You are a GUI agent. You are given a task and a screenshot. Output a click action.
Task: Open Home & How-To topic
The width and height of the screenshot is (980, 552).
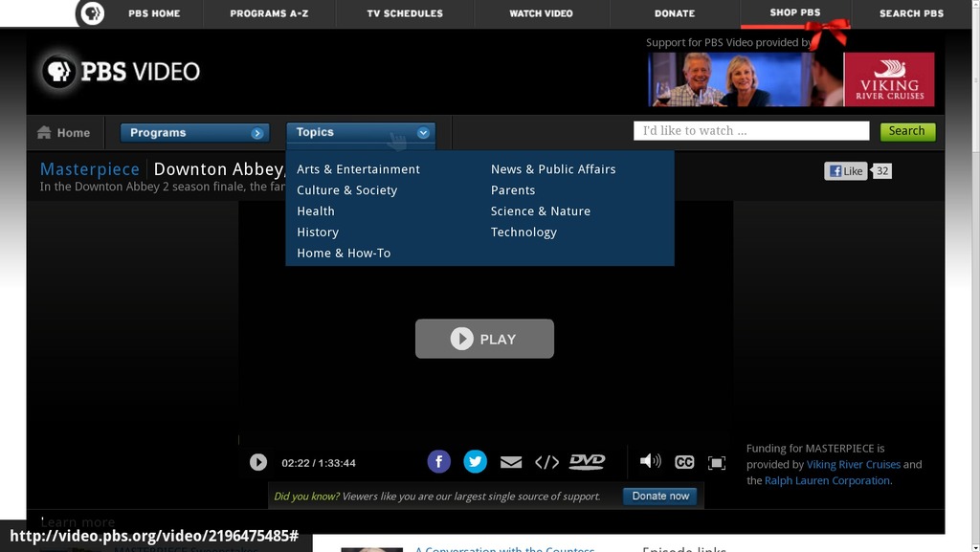344,253
